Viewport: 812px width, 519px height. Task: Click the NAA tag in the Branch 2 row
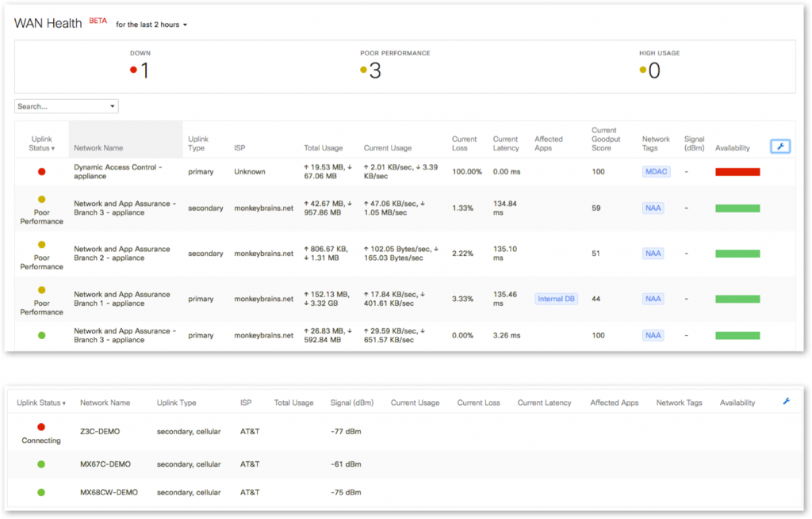tap(653, 253)
